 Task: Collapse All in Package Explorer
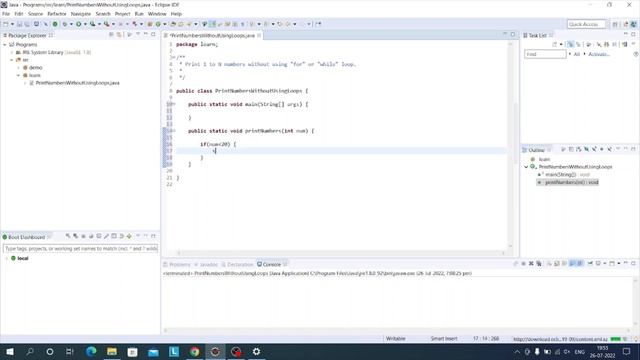click(111, 35)
